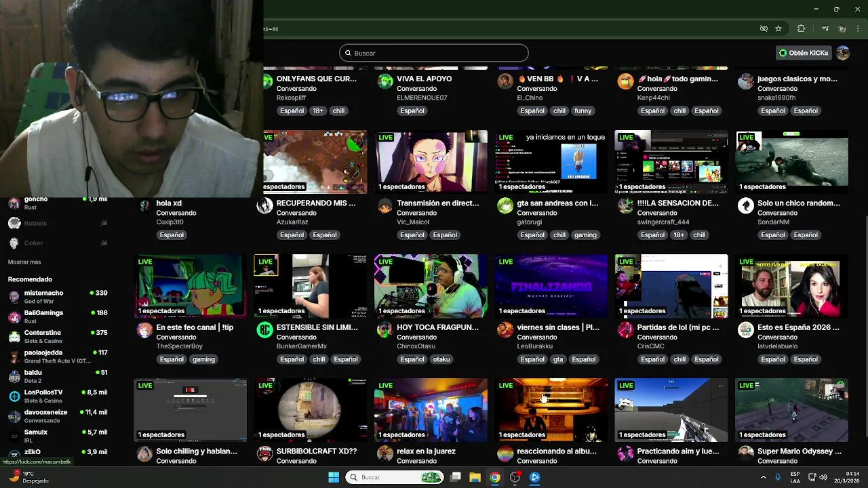Click the CrisCMC channel avatar

[625, 330]
